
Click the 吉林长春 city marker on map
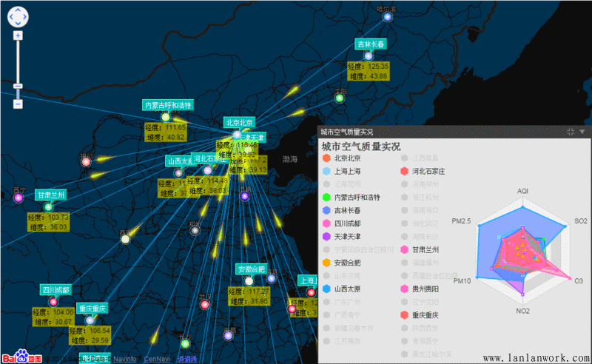367,55
